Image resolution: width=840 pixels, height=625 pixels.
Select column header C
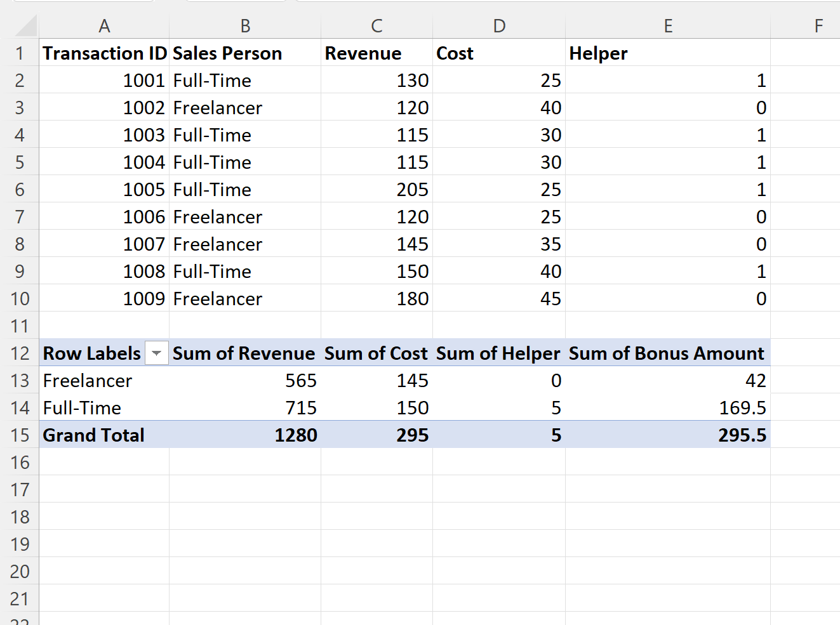(377, 26)
